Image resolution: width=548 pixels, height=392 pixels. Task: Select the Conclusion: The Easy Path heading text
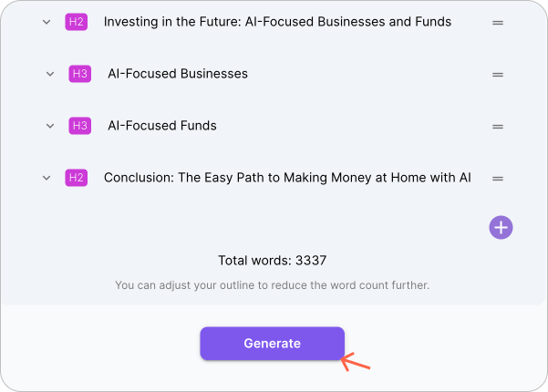pyautogui.click(x=287, y=178)
